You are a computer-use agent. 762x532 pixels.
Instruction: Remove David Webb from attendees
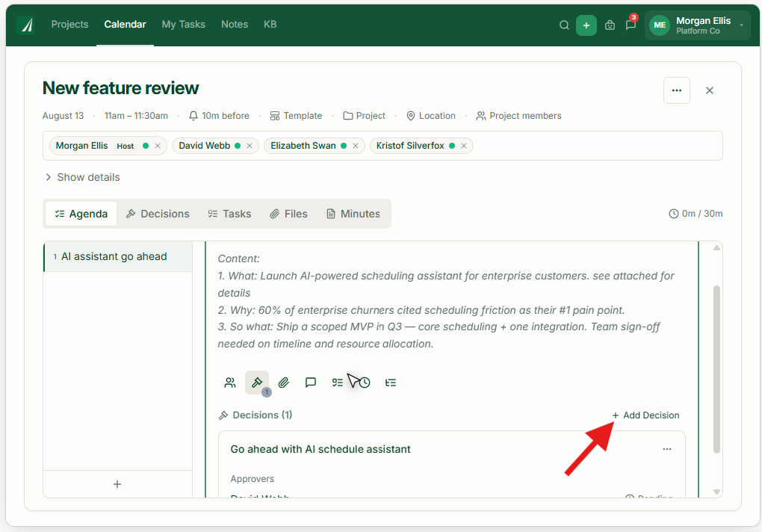pyautogui.click(x=250, y=146)
